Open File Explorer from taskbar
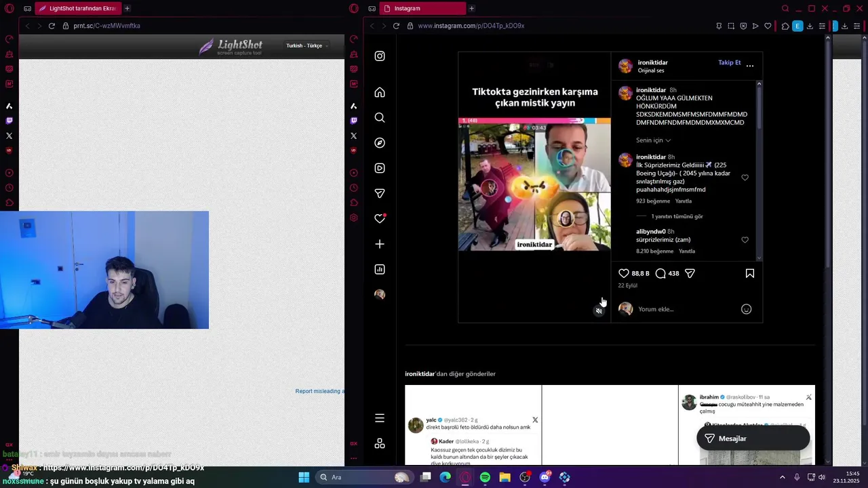868x488 pixels. [505, 477]
